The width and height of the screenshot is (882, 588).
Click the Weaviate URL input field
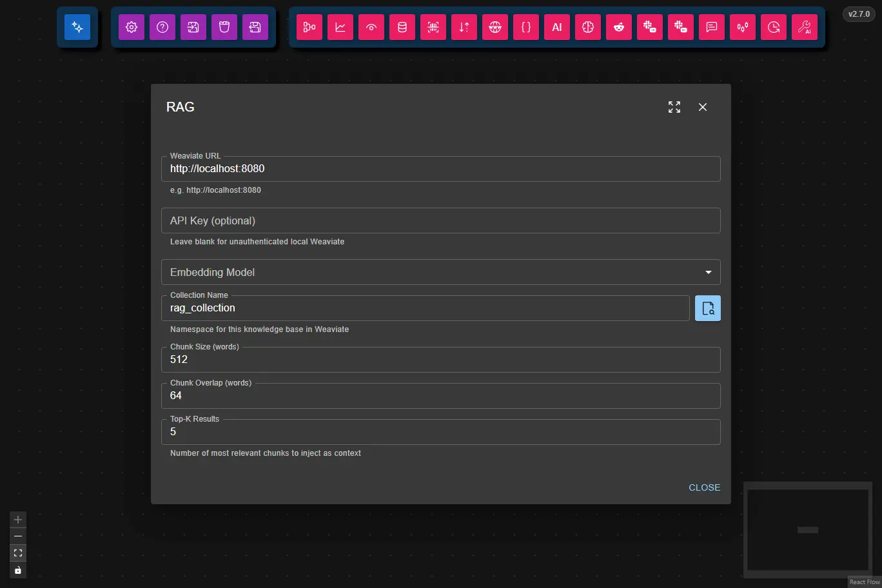441,169
